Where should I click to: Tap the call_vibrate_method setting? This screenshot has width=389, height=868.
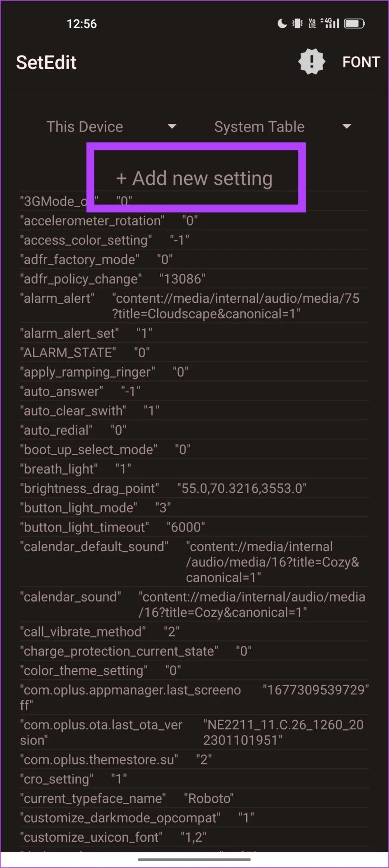[x=99, y=632]
